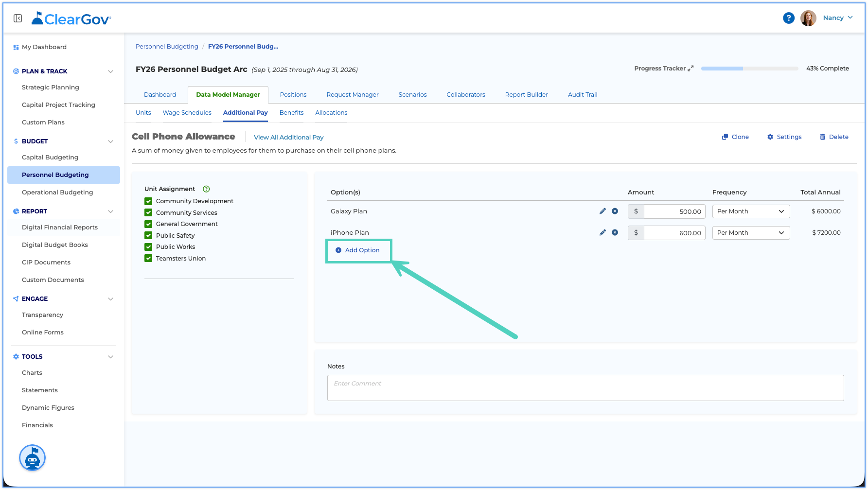The image size is (868, 490).
Task: Open the chatbot assistant robot icon
Action: point(32,458)
